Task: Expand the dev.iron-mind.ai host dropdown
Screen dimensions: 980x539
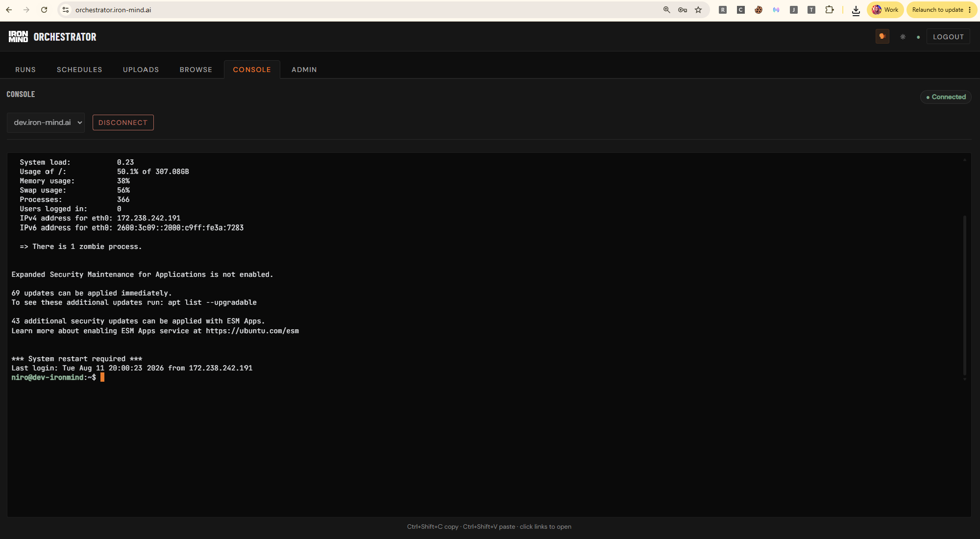Action: [x=46, y=122]
